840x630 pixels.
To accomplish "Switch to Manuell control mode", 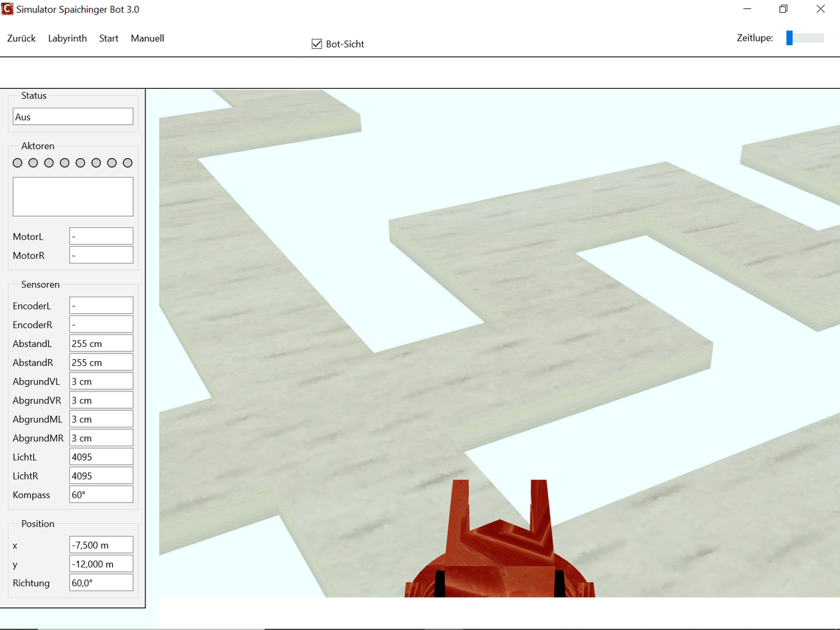I will point(147,38).
